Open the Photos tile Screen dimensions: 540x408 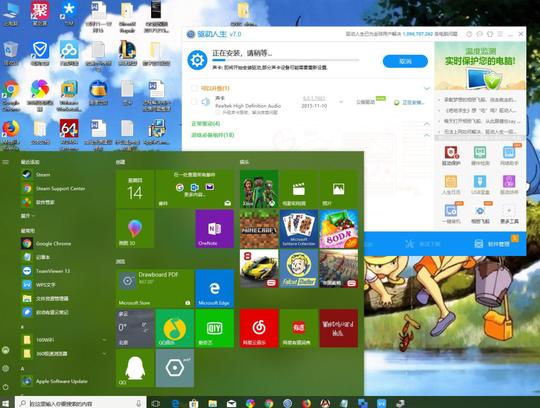[x=339, y=189]
